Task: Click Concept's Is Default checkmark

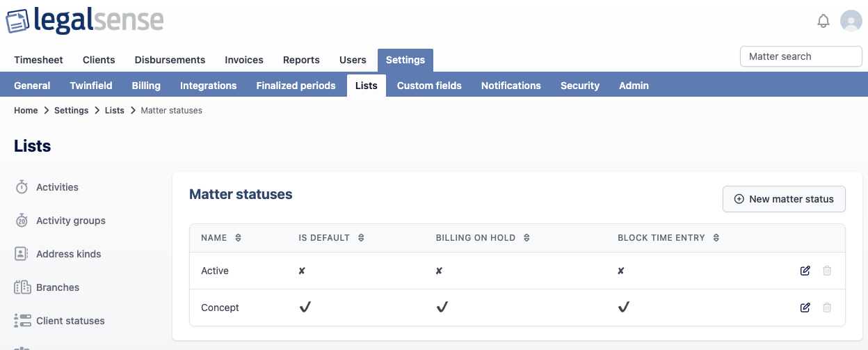Action: pyautogui.click(x=305, y=307)
